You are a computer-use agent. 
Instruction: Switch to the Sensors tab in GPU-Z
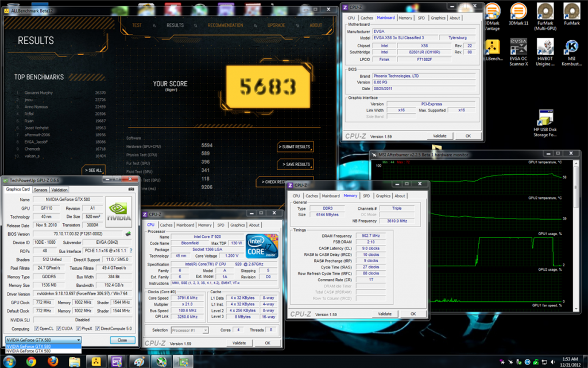point(41,190)
